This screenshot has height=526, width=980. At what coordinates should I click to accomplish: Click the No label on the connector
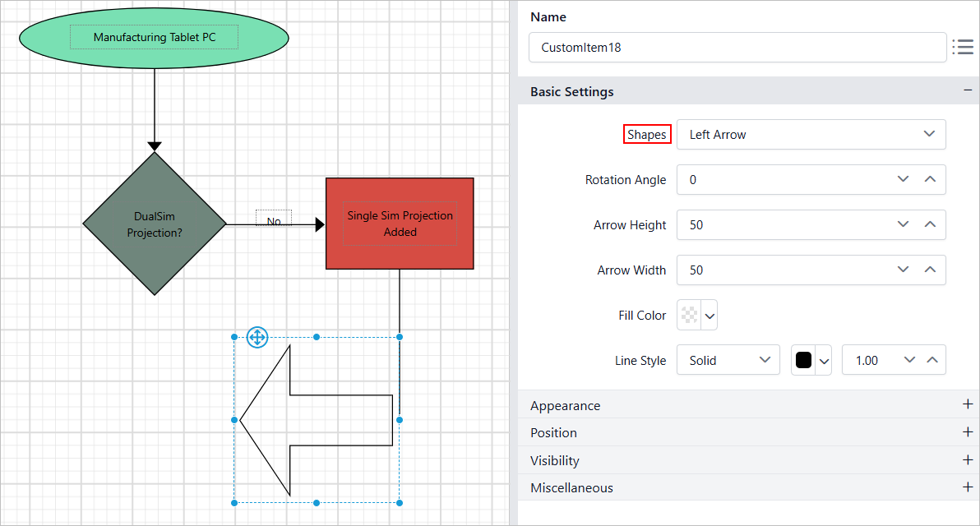click(x=274, y=220)
